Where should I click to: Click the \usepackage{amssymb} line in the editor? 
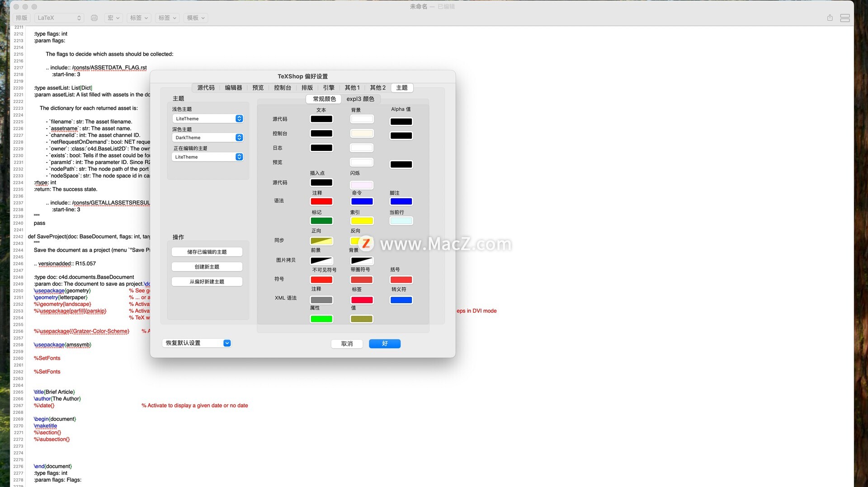coord(62,345)
